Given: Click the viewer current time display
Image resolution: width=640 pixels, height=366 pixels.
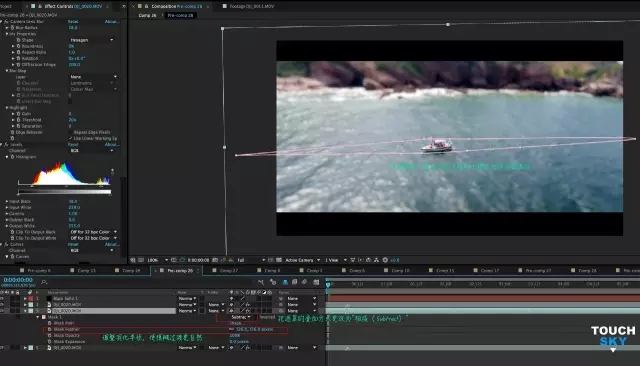Looking at the screenshot, I should pos(198,260).
